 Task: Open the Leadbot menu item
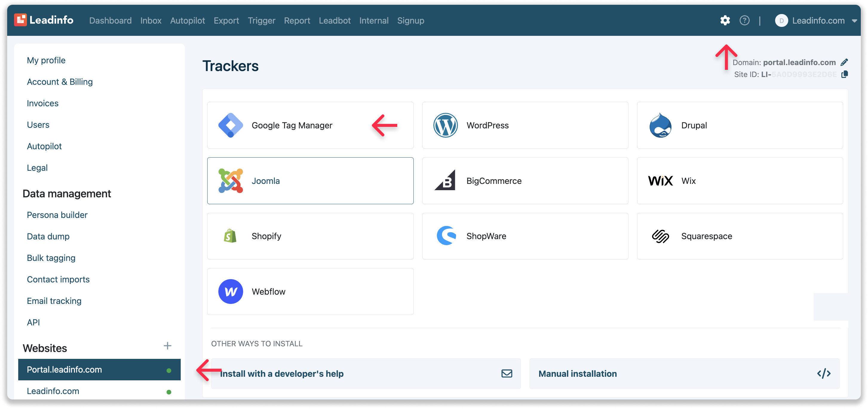[x=335, y=21]
